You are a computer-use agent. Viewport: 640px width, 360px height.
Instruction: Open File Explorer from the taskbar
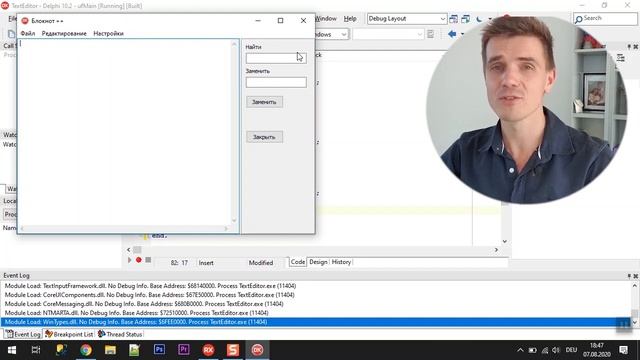click(x=110, y=350)
